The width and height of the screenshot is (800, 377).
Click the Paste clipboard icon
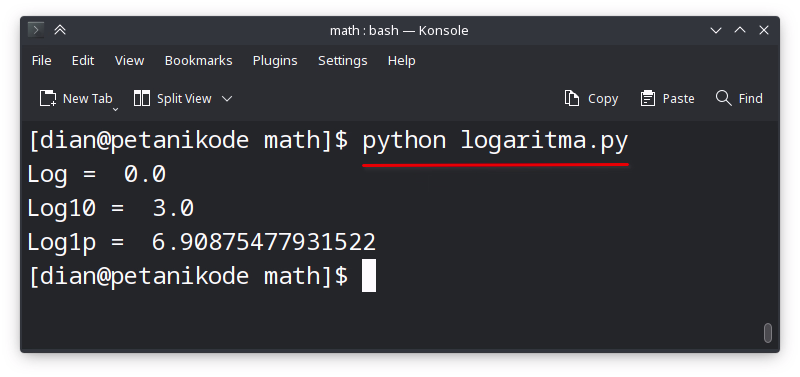click(x=647, y=98)
